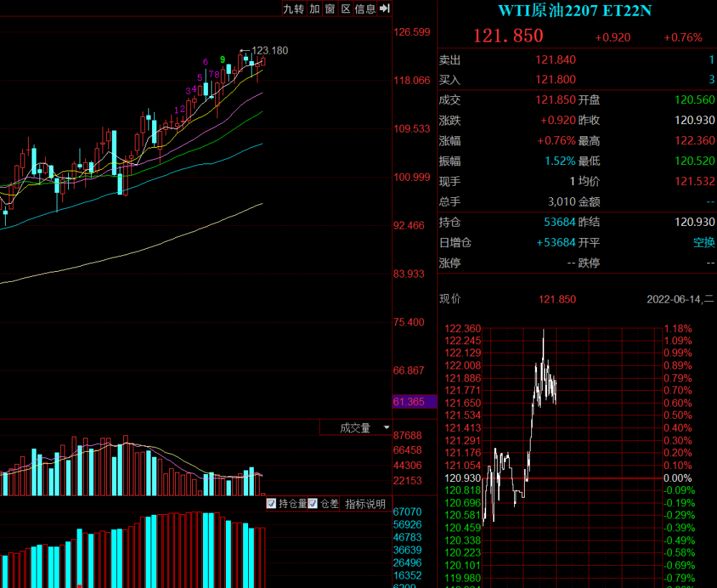Click the 卖出 ask price 121.840
The width and height of the screenshot is (717, 588).
point(556,60)
